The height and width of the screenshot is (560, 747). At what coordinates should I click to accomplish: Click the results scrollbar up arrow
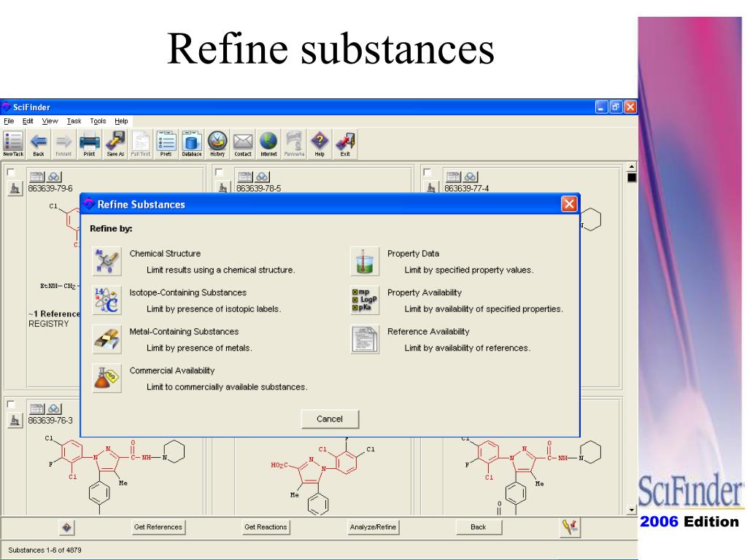pos(632,167)
